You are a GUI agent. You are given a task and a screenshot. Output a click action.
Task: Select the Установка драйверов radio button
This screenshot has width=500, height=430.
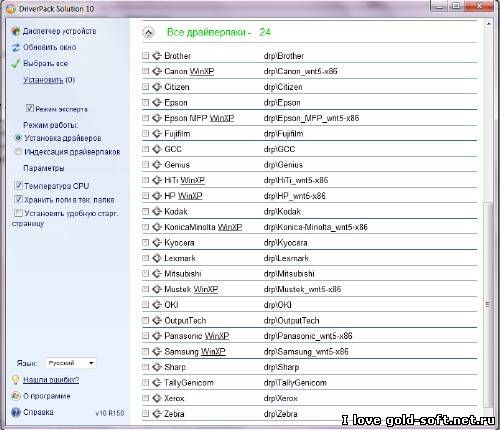pos(18,138)
